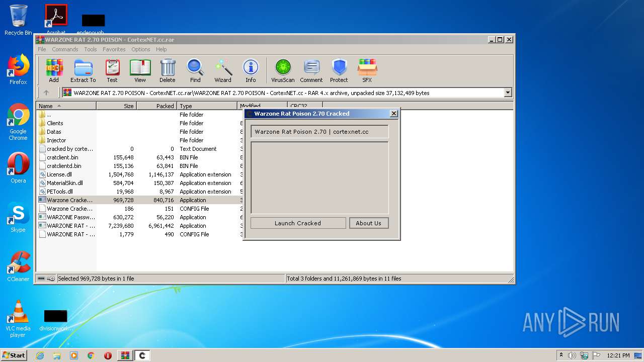Click WinRAR taskbar button
Image resolution: width=644 pixels, height=362 pixels.
pos(125,355)
